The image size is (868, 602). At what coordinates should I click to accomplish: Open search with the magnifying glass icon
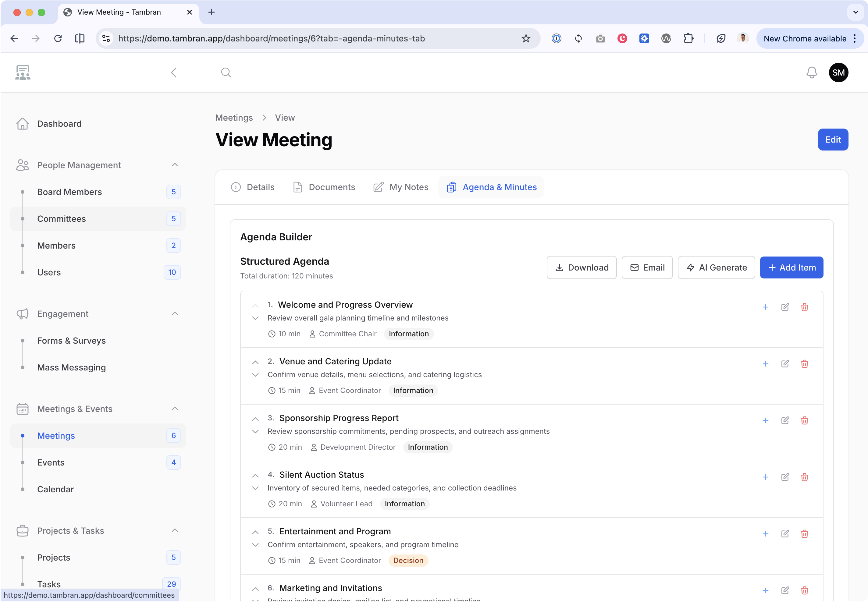click(x=226, y=72)
